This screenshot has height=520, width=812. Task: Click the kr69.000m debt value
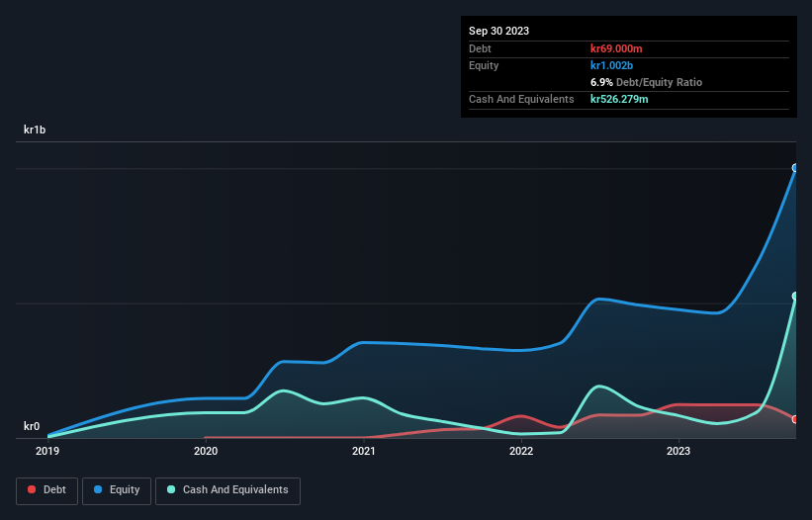(x=616, y=48)
